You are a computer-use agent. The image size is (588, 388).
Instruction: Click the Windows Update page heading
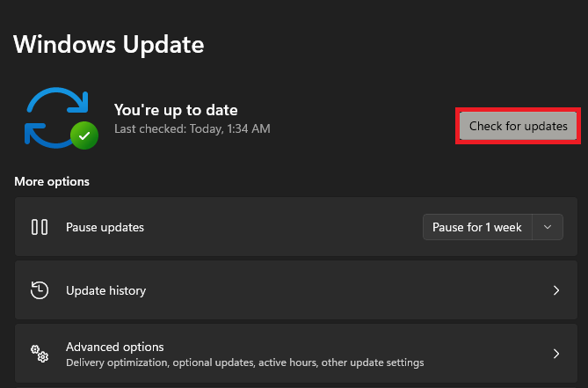(x=108, y=43)
